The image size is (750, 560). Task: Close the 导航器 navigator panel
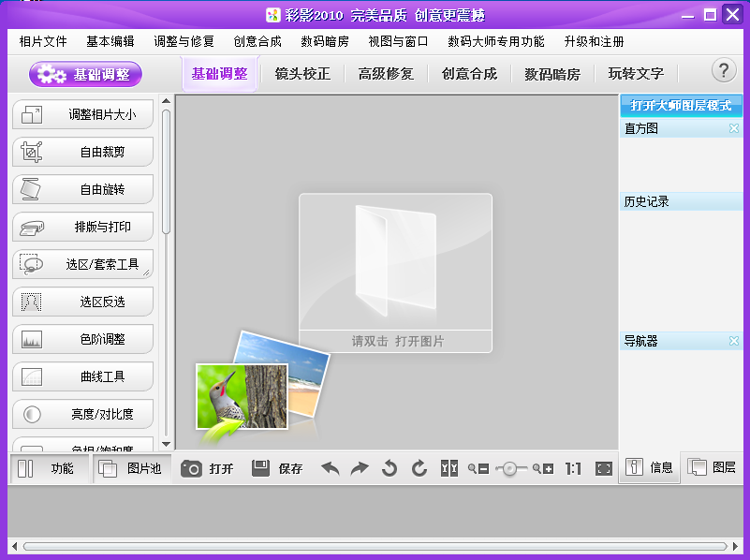tap(734, 341)
